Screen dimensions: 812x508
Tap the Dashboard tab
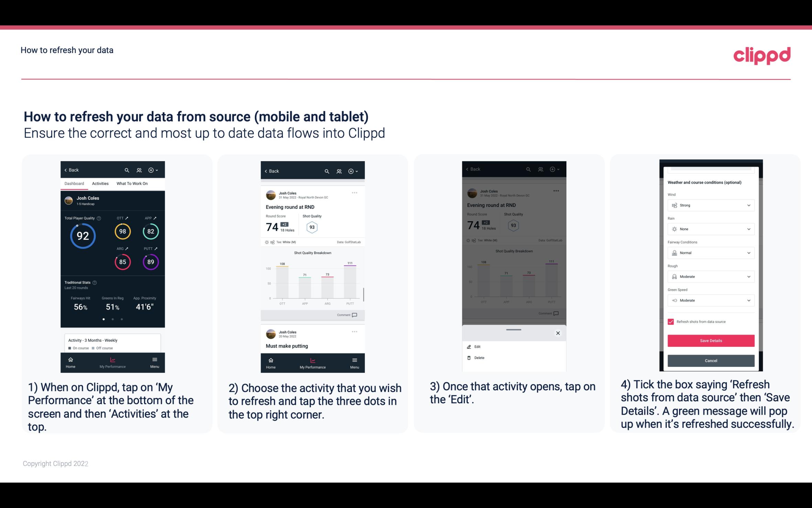point(74,184)
